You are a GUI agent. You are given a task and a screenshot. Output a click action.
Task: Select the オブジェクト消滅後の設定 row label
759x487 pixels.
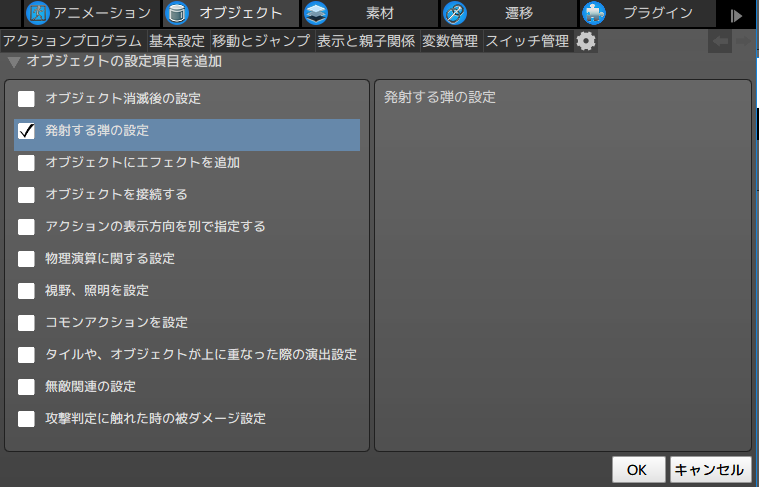[123, 99]
